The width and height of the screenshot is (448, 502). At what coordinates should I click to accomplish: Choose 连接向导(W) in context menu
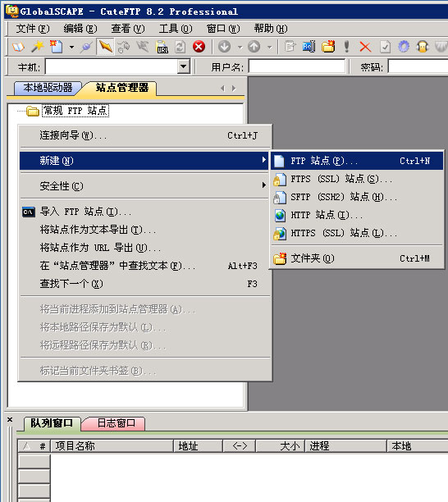pos(144,135)
